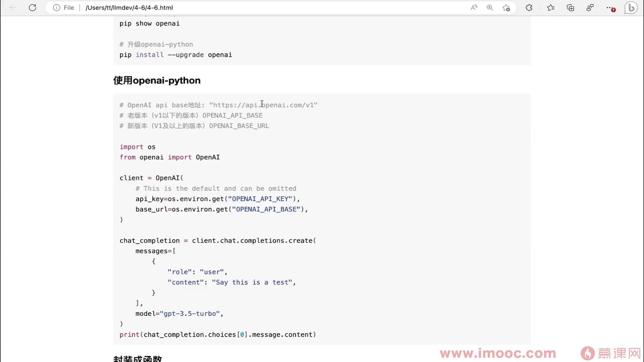Add this page to favorites

click(x=506, y=7)
